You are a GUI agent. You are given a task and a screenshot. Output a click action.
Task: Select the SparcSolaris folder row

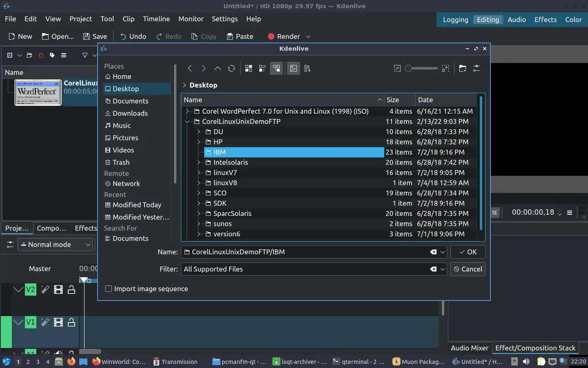[329, 213]
